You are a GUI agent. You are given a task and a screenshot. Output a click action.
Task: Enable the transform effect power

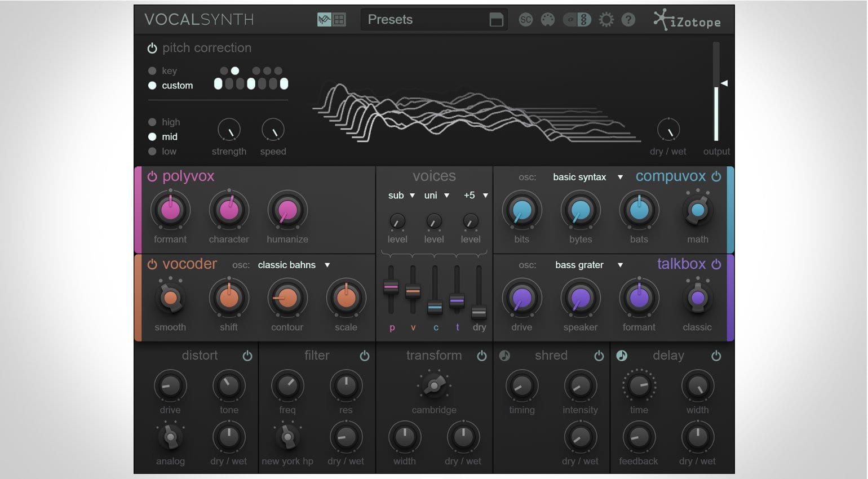pos(482,356)
